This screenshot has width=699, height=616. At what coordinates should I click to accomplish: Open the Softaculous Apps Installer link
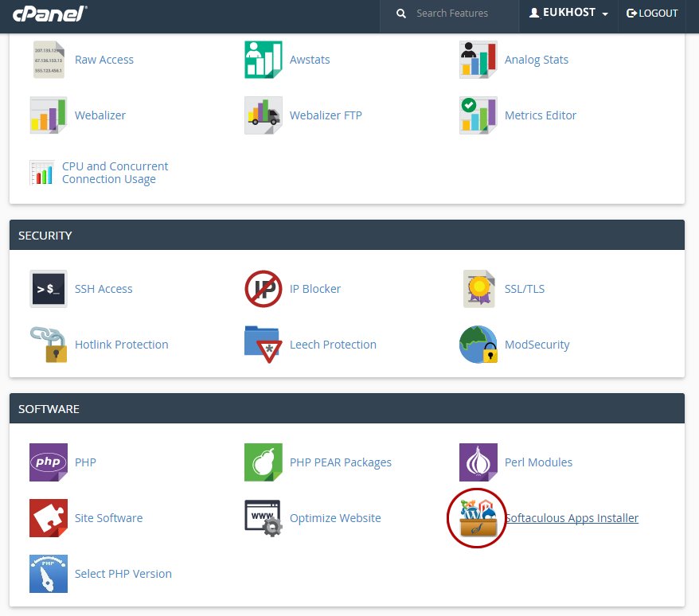click(572, 518)
